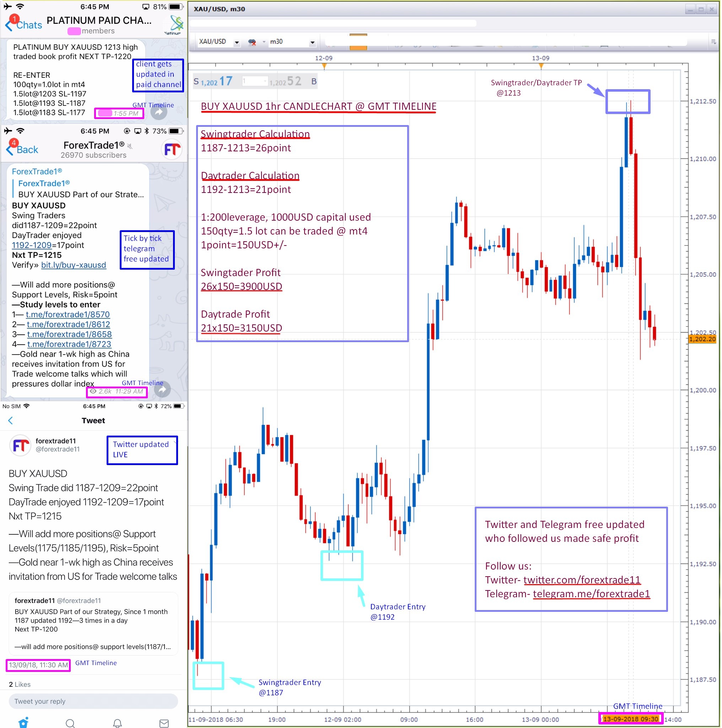
Task: Click the 13-09-2018 09:30 time label
Action: point(631,719)
